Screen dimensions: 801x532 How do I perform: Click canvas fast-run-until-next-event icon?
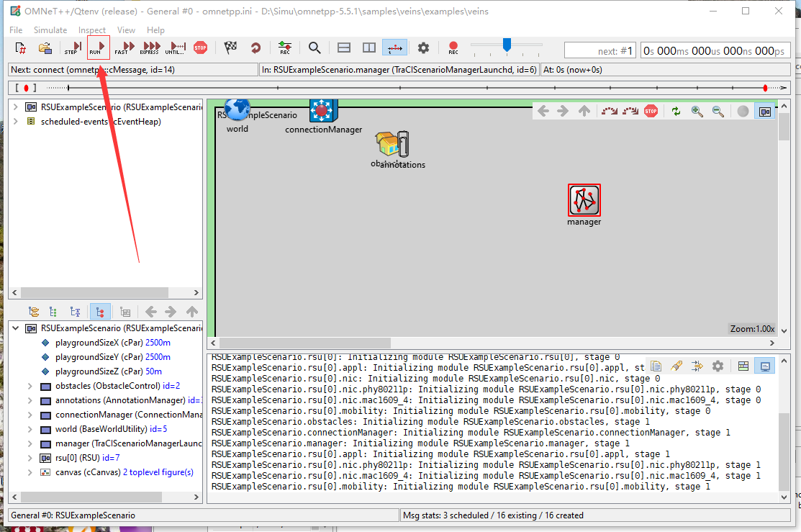point(630,111)
